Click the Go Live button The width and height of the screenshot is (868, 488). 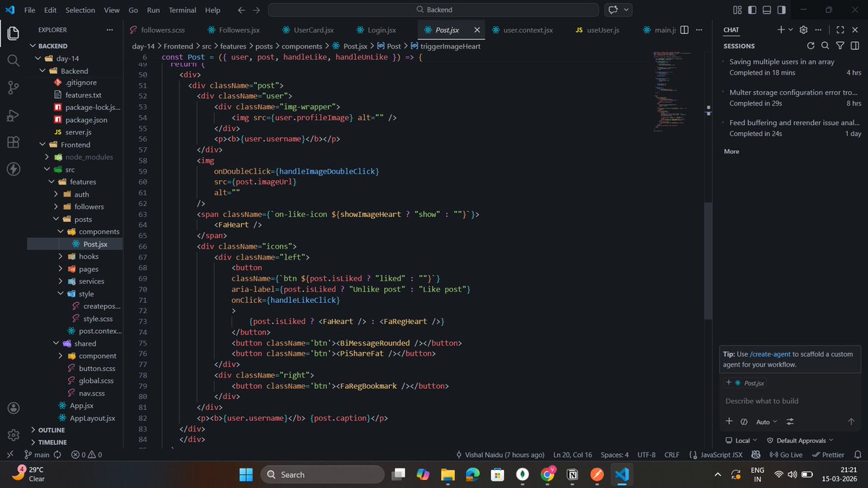click(786, 455)
